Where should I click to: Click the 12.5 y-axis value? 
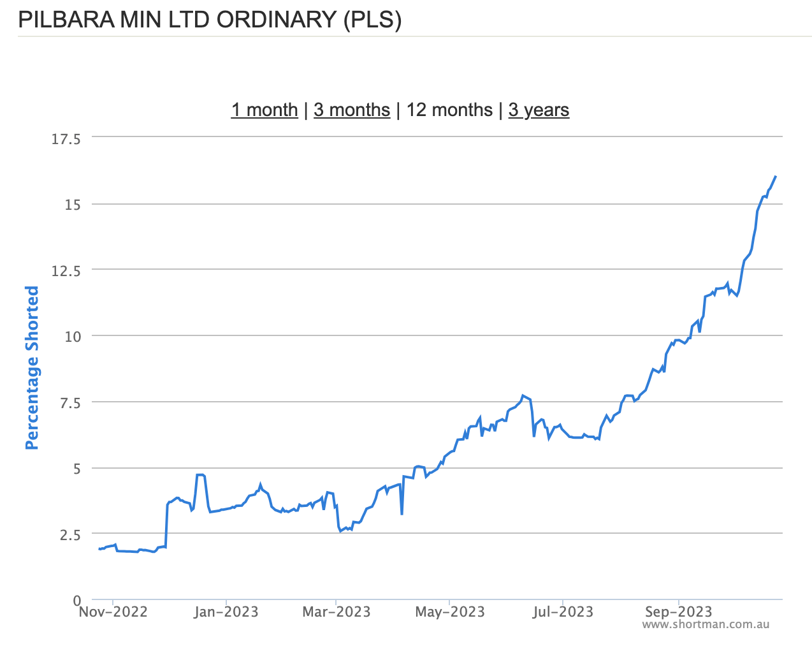66,271
